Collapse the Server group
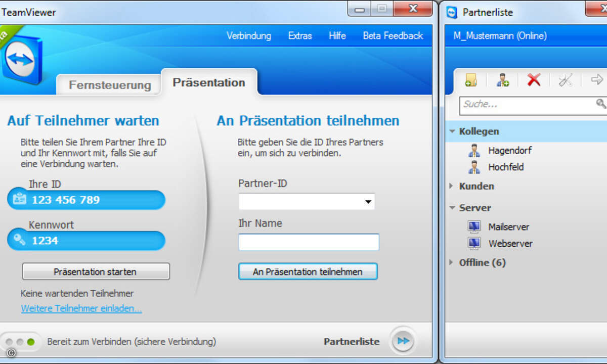The height and width of the screenshot is (364, 607). [452, 208]
